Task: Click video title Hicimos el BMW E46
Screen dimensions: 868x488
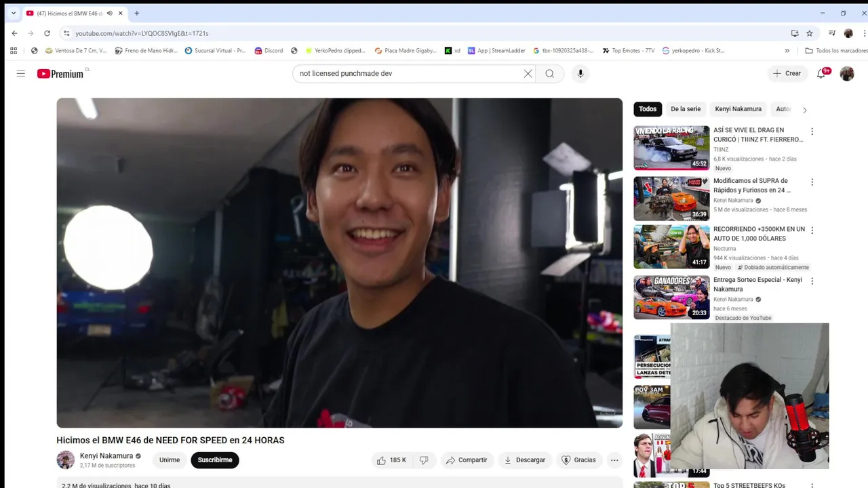Action: point(170,440)
